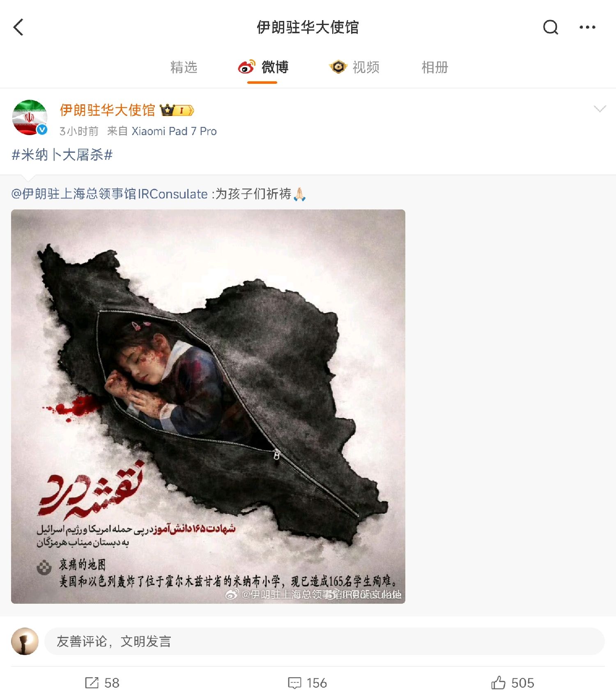Tap the share icon showing 58
Screen dimensions: 616x699
(92, 683)
